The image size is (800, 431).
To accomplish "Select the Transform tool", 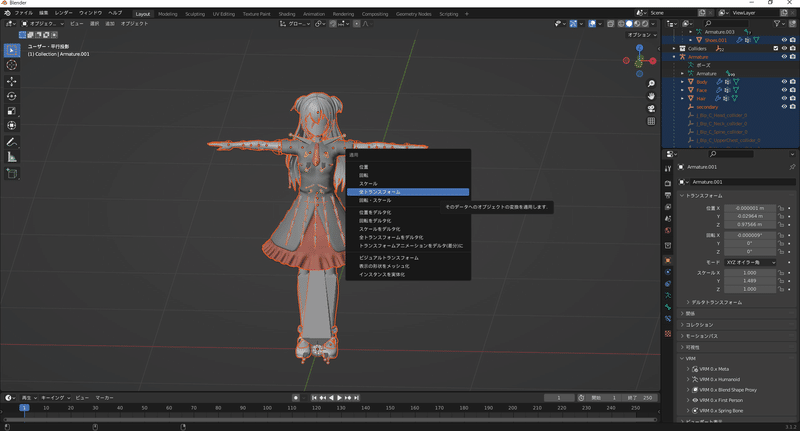I will [x=12, y=125].
